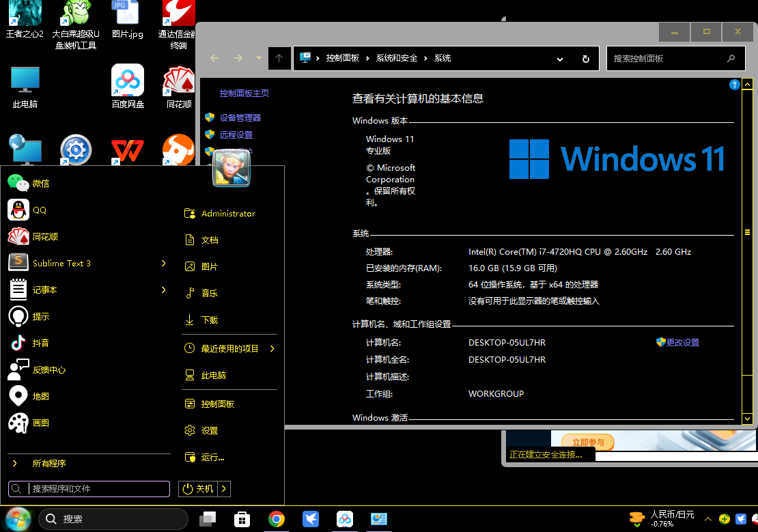Click the 关机 shutdown button

pyautogui.click(x=198, y=489)
